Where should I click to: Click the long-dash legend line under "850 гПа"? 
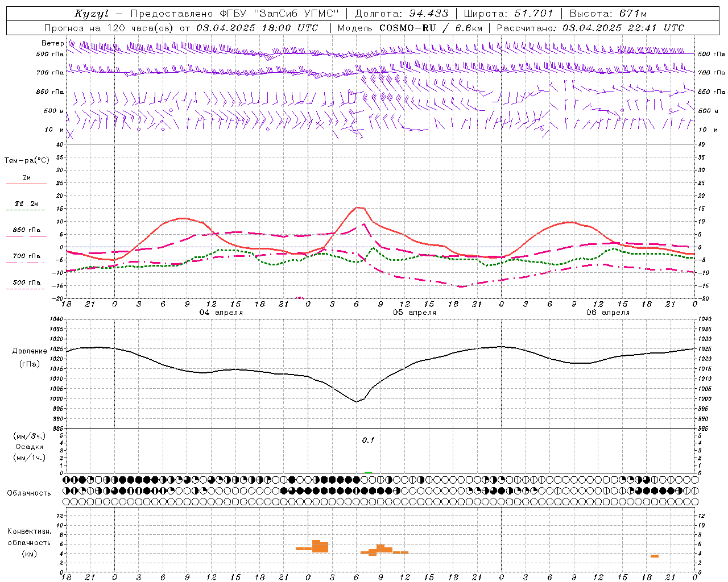pyautogui.click(x=26, y=236)
